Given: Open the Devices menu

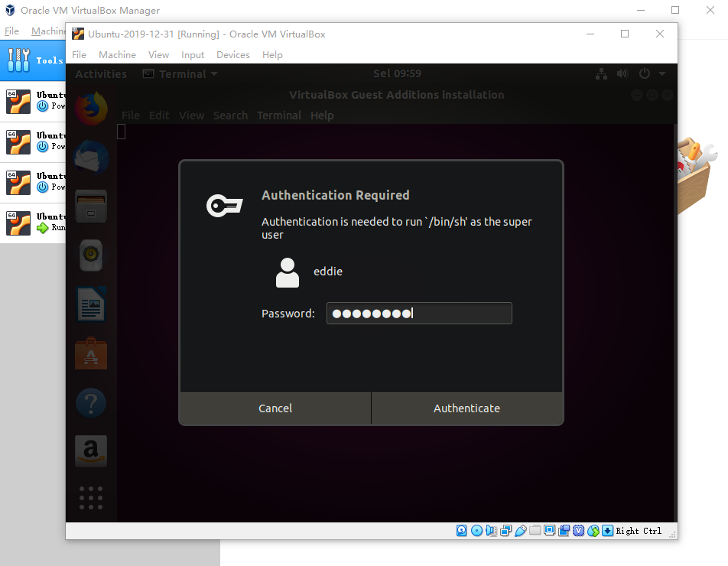Looking at the screenshot, I should [x=233, y=55].
